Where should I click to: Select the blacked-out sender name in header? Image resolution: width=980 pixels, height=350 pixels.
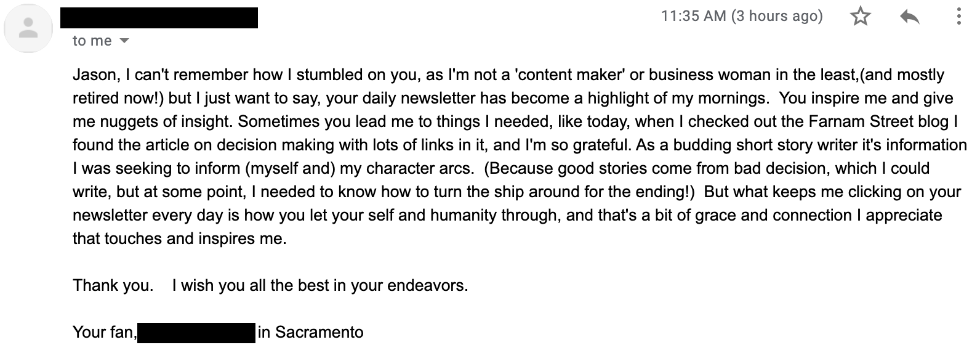[x=159, y=18]
